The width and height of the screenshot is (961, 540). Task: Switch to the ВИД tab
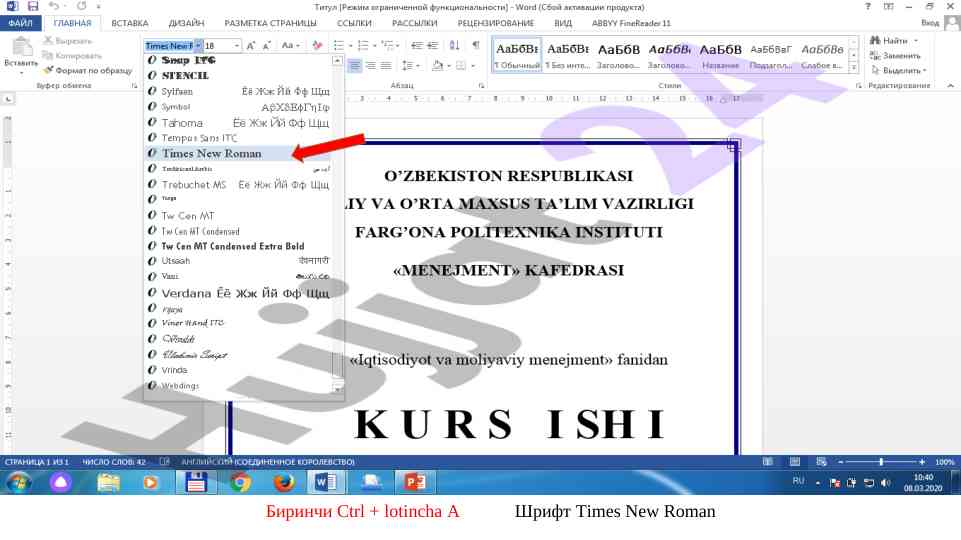[x=563, y=23]
